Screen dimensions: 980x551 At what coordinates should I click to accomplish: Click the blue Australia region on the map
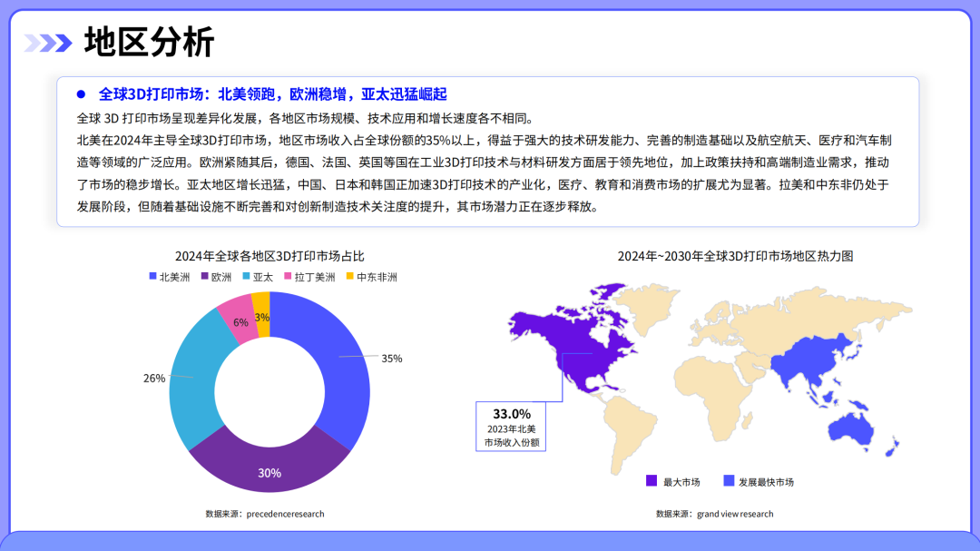pyautogui.click(x=851, y=430)
